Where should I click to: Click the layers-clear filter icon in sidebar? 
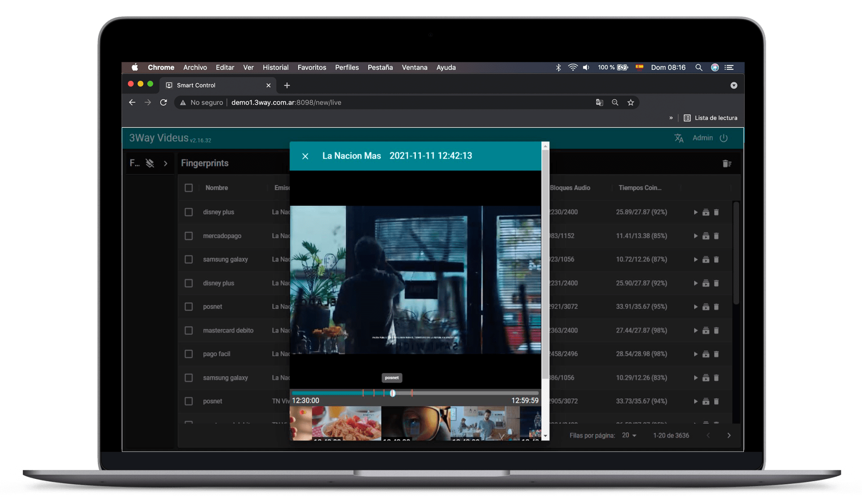[x=150, y=163]
